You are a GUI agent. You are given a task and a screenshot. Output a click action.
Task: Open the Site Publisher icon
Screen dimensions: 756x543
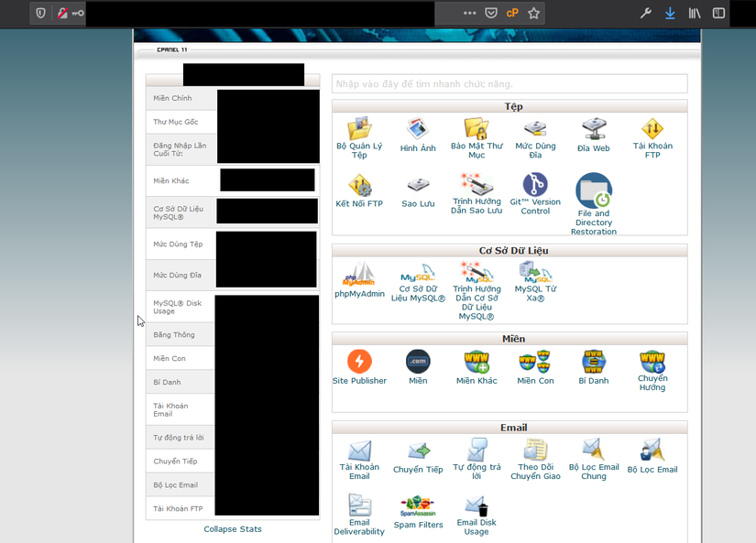tap(359, 362)
